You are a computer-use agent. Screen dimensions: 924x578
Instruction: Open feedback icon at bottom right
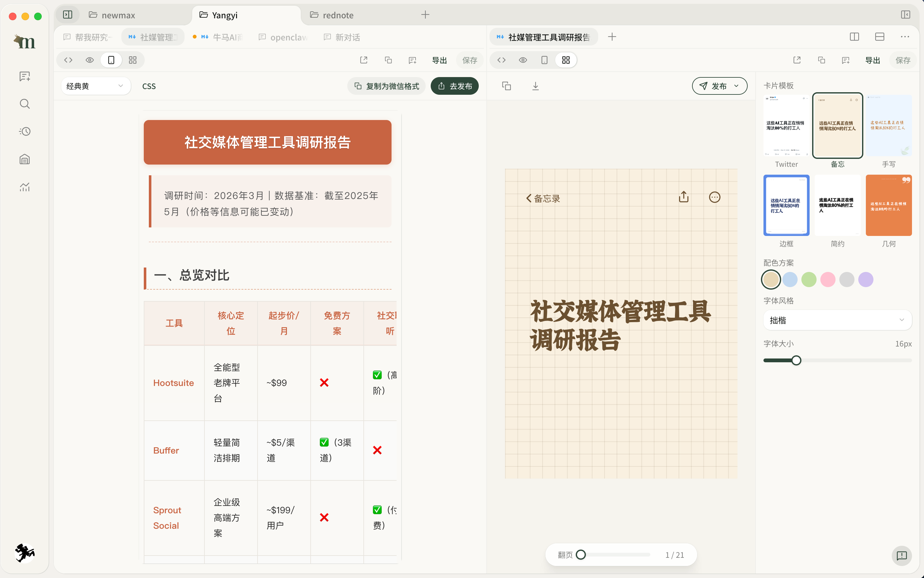(902, 556)
